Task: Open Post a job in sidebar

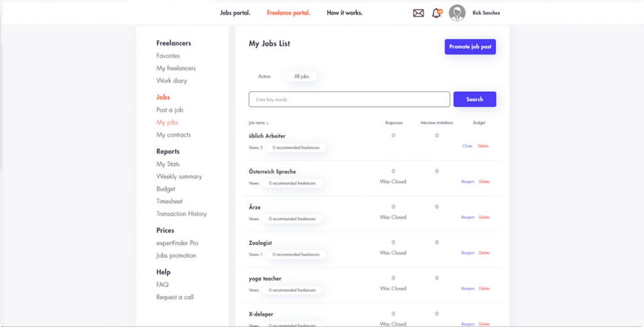Action: point(170,110)
